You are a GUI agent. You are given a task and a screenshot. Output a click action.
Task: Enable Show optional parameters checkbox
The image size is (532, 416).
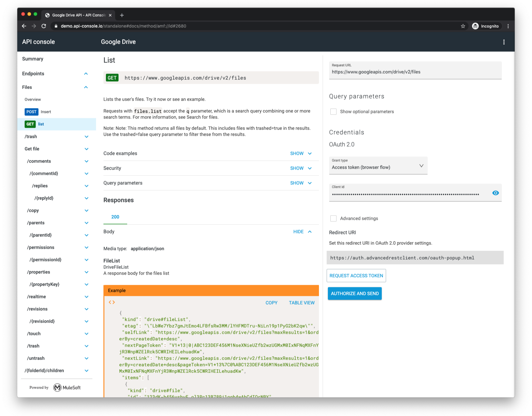point(333,111)
